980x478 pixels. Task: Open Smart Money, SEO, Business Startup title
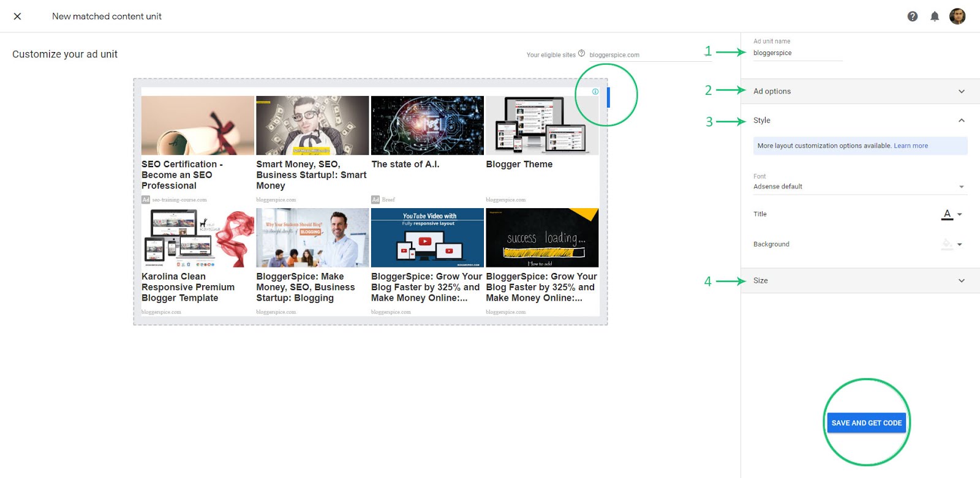311,175
